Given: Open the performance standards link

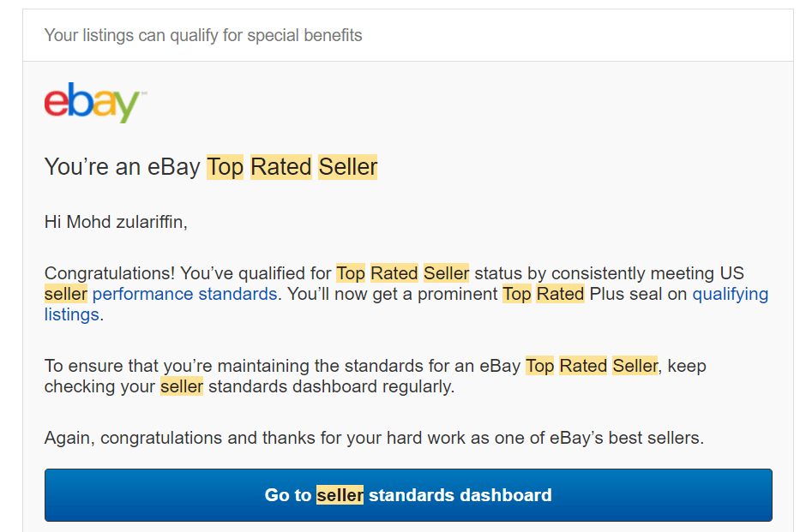Looking at the screenshot, I should click(x=184, y=294).
